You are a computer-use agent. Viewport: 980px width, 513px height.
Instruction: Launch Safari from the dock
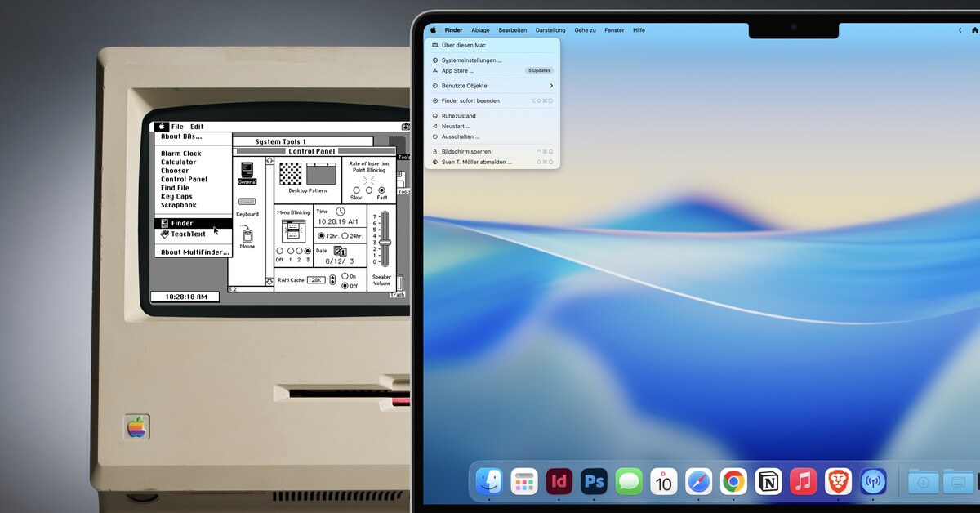(699, 481)
